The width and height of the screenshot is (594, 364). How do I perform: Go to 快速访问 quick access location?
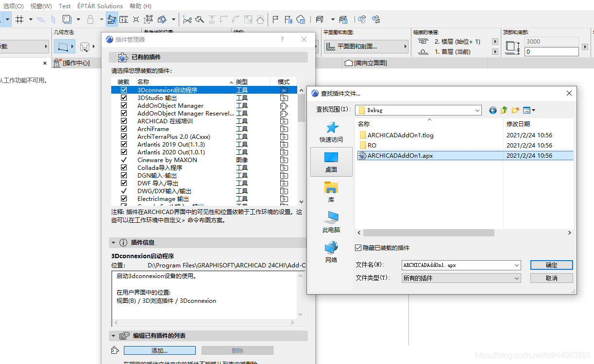coord(331,132)
